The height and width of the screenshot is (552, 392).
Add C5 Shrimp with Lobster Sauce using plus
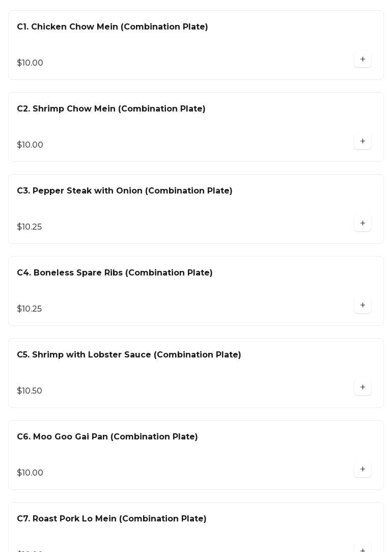click(x=362, y=387)
